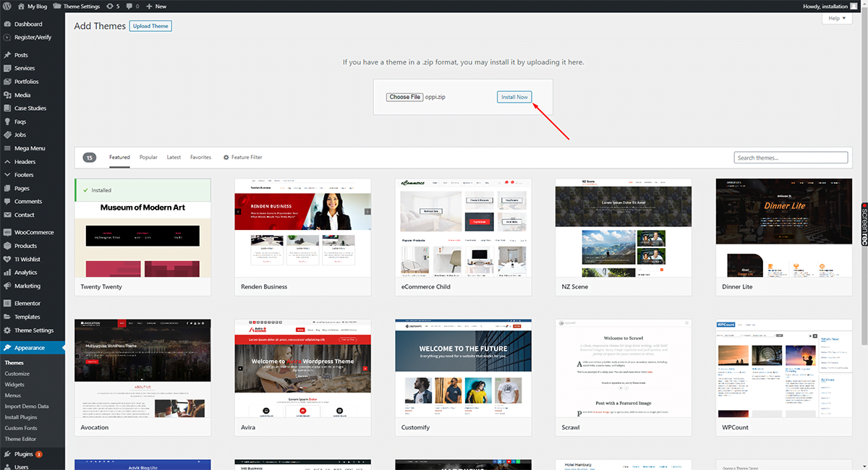Click the Contact envelope icon
868x470 pixels.
tap(7, 215)
